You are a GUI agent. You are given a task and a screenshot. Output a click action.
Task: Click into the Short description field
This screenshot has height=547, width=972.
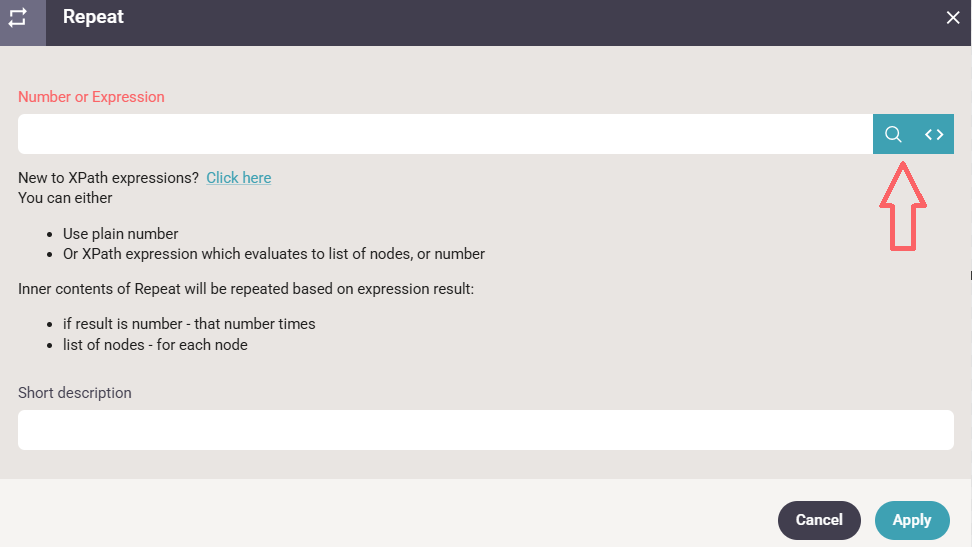pos(485,430)
